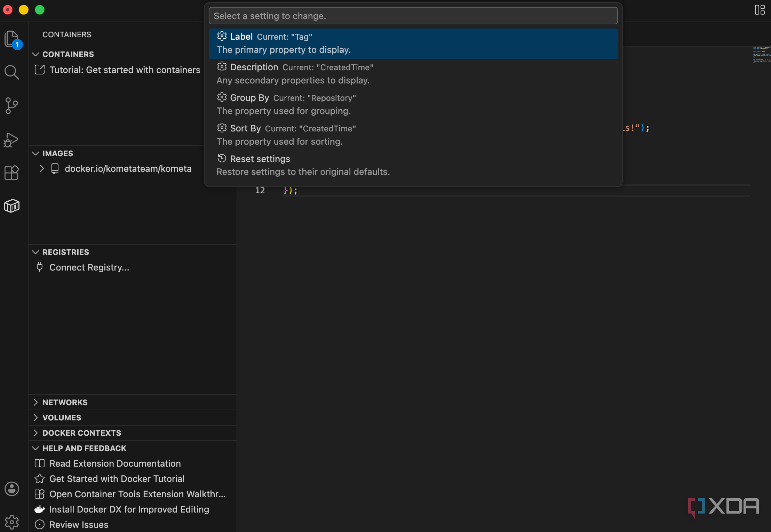Click the issue circle icon beside Review Issues
Image resolution: width=771 pixels, height=532 pixels.
[x=40, y=524]
